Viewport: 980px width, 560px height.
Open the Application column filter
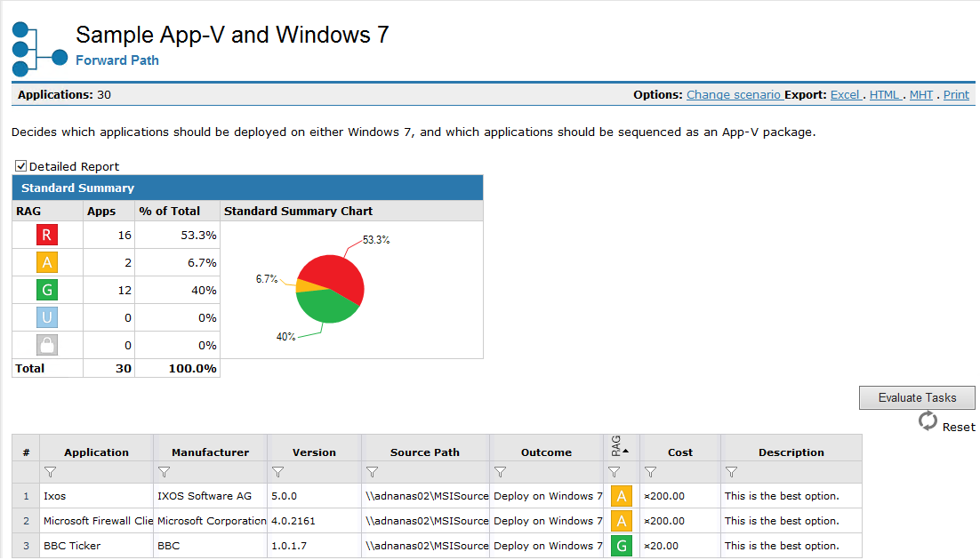click(x=51, y=472)
